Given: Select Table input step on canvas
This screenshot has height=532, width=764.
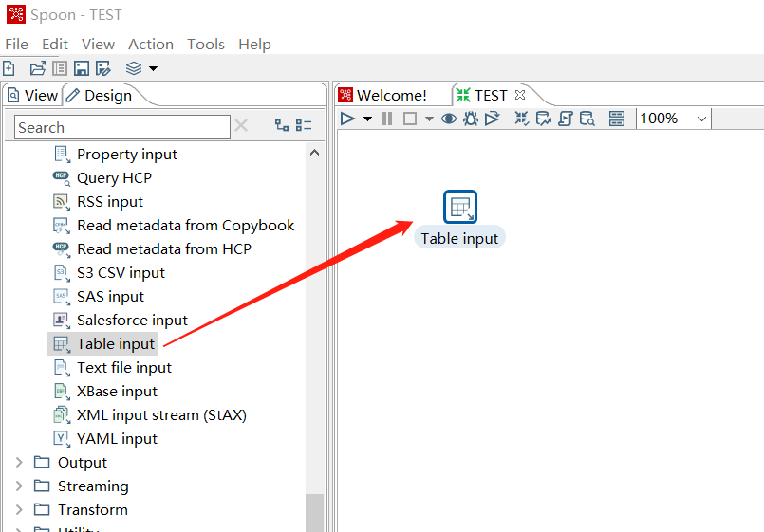Looking at the screenshot, I should coord(460,208).
